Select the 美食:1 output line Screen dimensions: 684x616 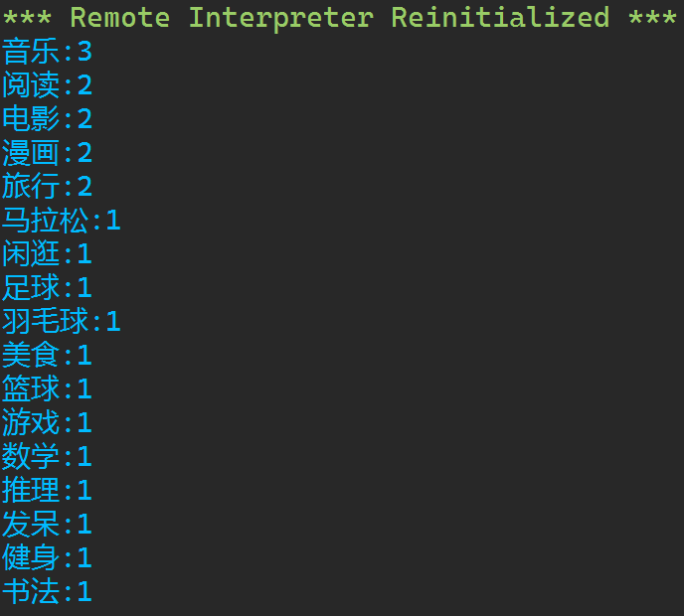click(47, 356)
